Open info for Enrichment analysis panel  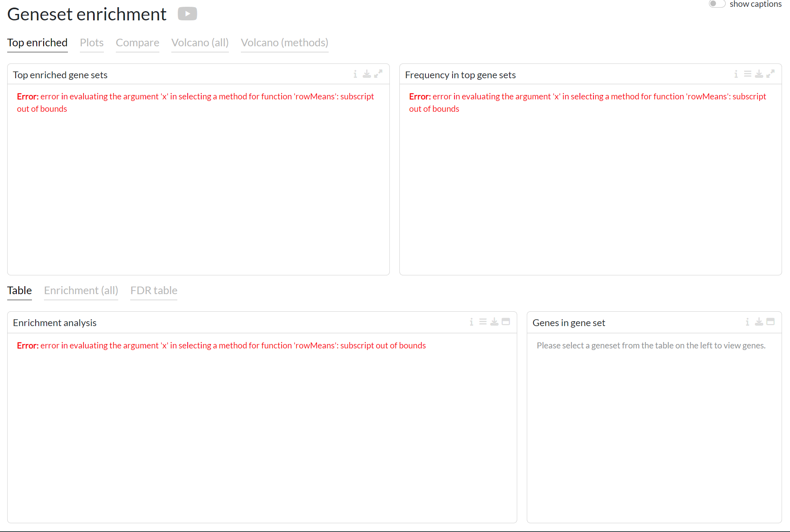[x=471, y=322]
